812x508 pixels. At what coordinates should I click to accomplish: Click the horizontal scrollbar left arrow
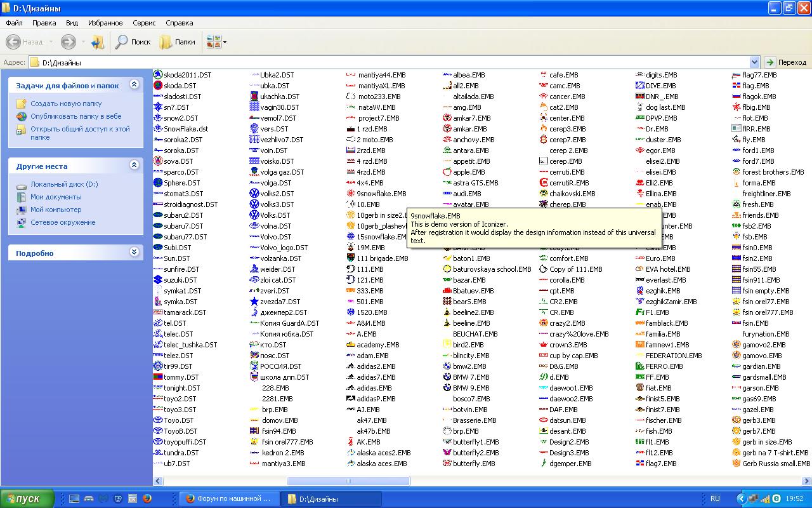click(158, 481)
